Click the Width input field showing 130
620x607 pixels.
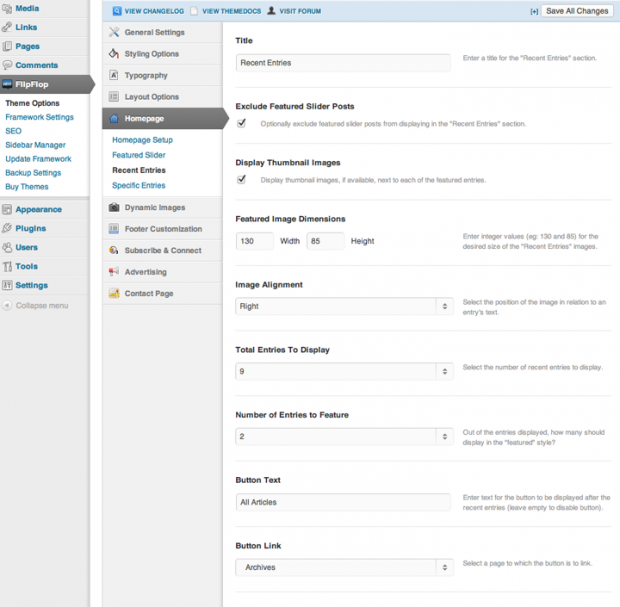[255, 241]
